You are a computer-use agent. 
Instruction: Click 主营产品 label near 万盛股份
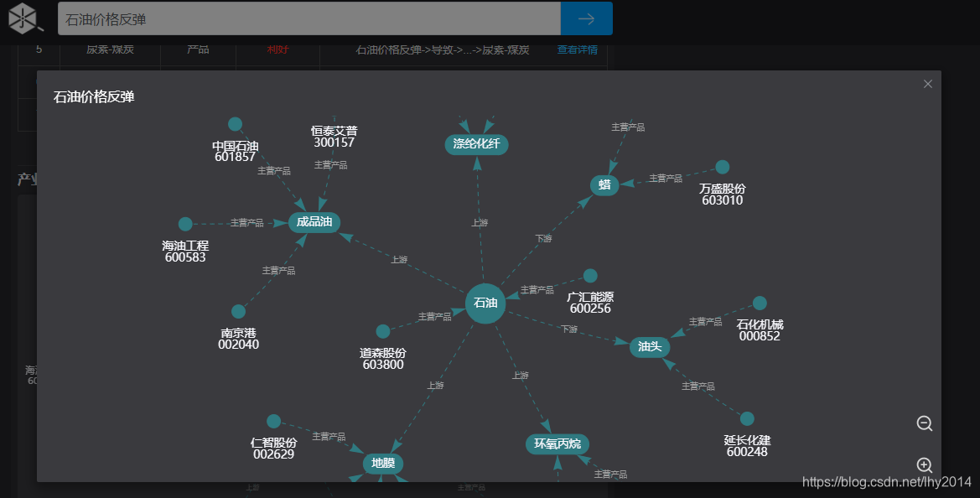[666, 178]
